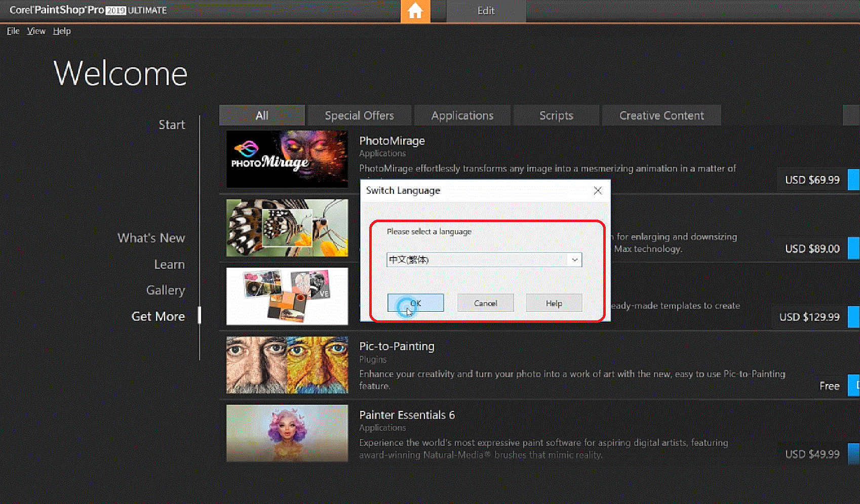Go to Start in Welcome sidebar
Viewport: 860px width, 504px height.
[x=172, y=125]
